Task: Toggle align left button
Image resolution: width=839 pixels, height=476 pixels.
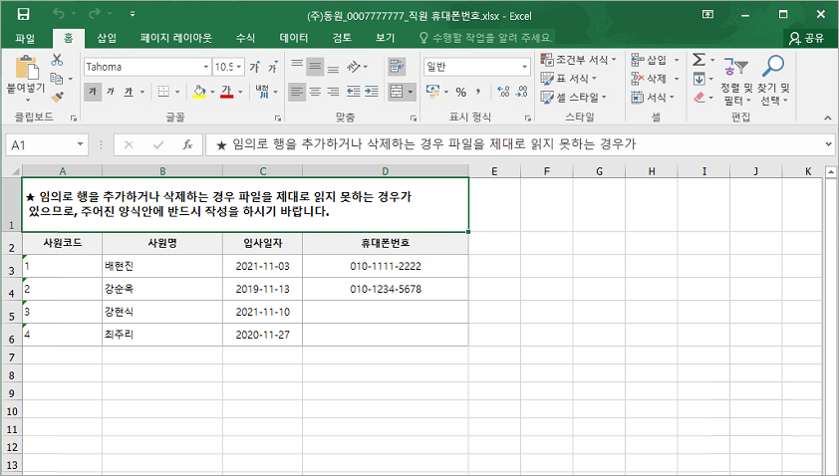Action: [297, 92]
